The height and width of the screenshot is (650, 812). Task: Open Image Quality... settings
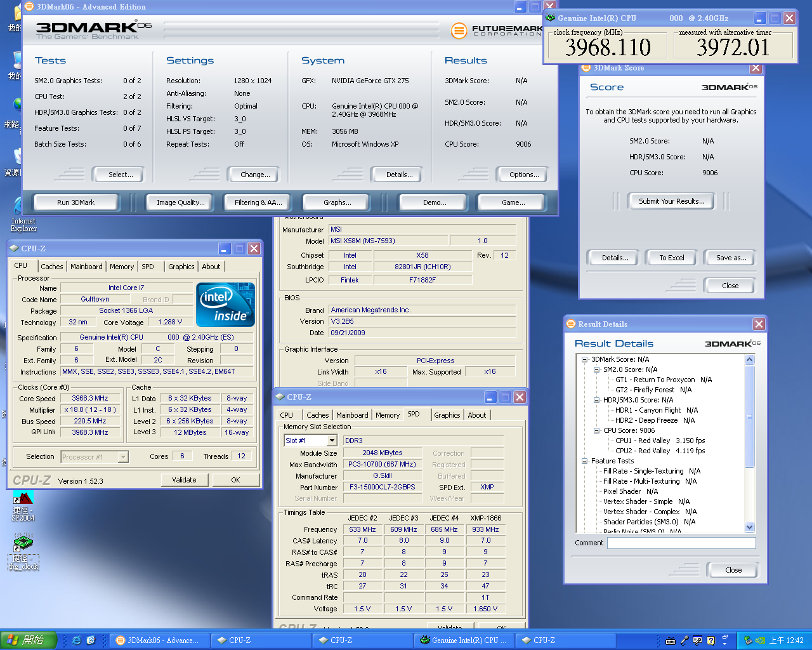[x=181, y=202]
